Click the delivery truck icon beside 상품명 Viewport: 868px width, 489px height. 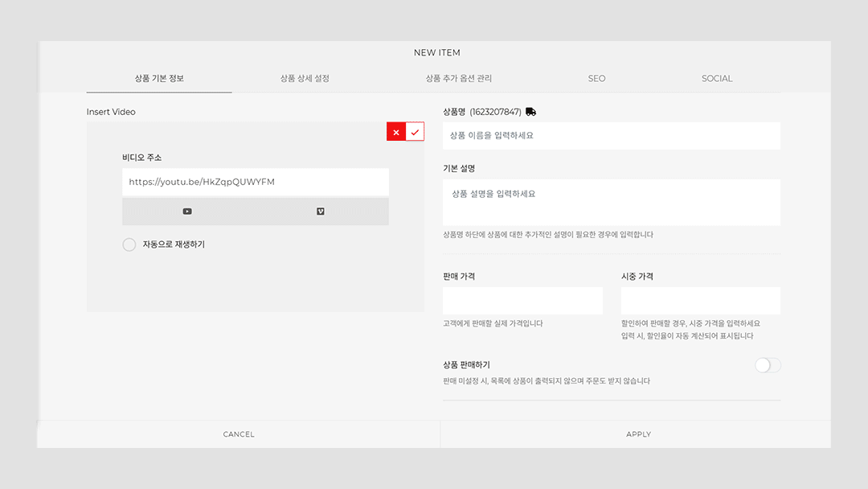[x=530, y=112]
